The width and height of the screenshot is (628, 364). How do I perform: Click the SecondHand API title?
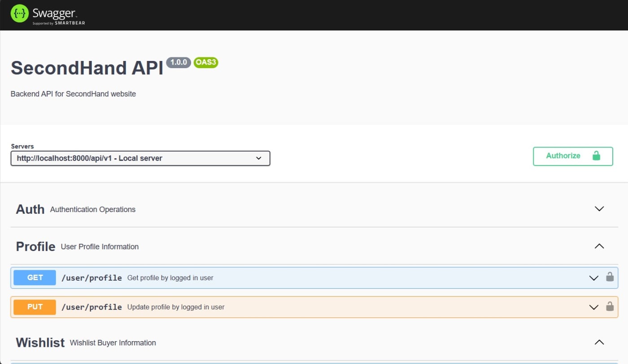click(x=87, y=68)
